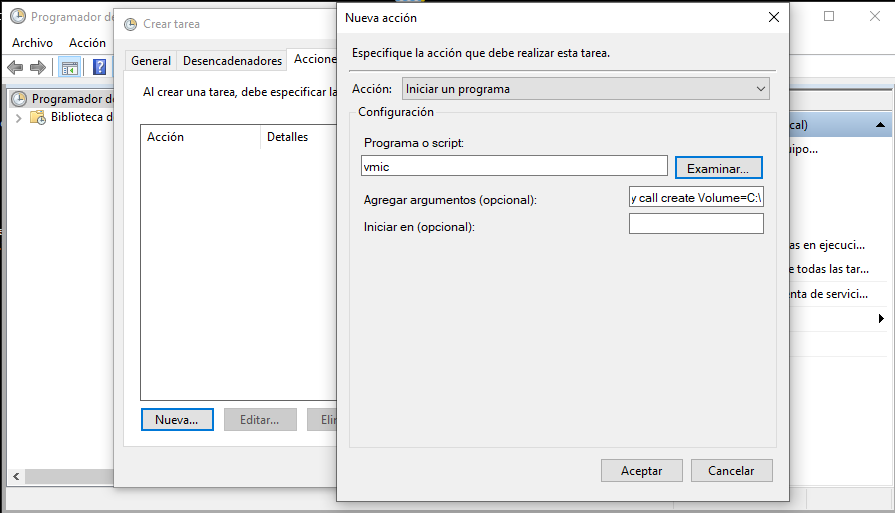The width and height of the screenshot is (895, 513).
Task: Click the Programa o script text field
Action: tap(514, 166)
